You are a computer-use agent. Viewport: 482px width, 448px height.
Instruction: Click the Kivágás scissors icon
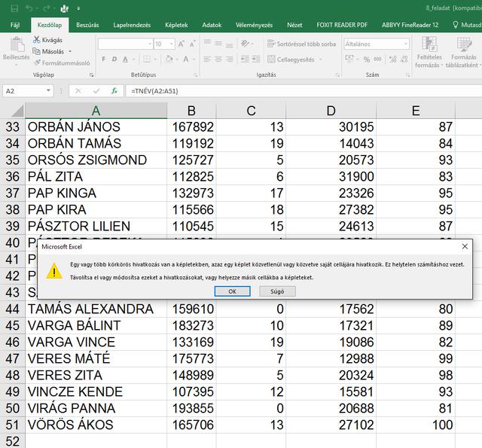click(37, 40)
